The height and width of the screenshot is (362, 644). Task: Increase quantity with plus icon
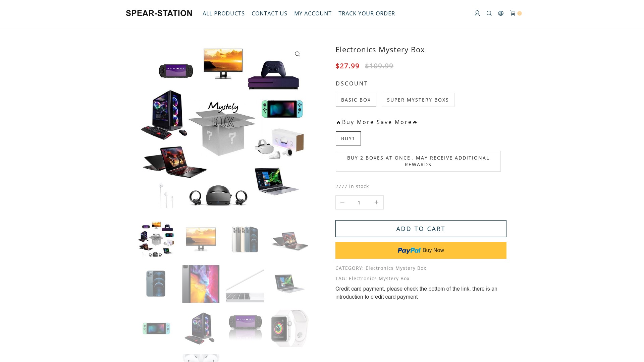376,202
